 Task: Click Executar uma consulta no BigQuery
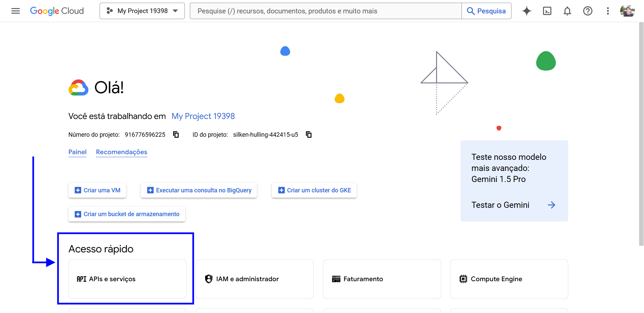tap(199, 190)
